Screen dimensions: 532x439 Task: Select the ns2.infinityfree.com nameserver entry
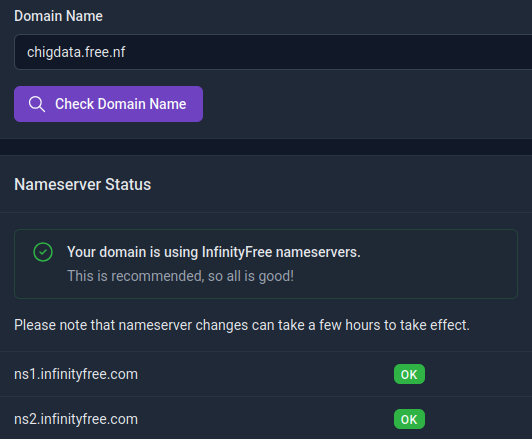[76, 419]
